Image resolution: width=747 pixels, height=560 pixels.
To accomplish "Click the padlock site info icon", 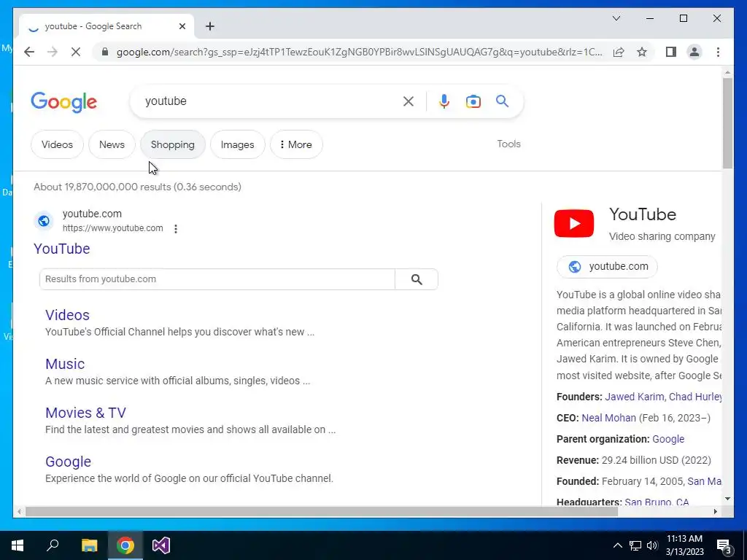I will pyautogui.click(x=105, y=52).
